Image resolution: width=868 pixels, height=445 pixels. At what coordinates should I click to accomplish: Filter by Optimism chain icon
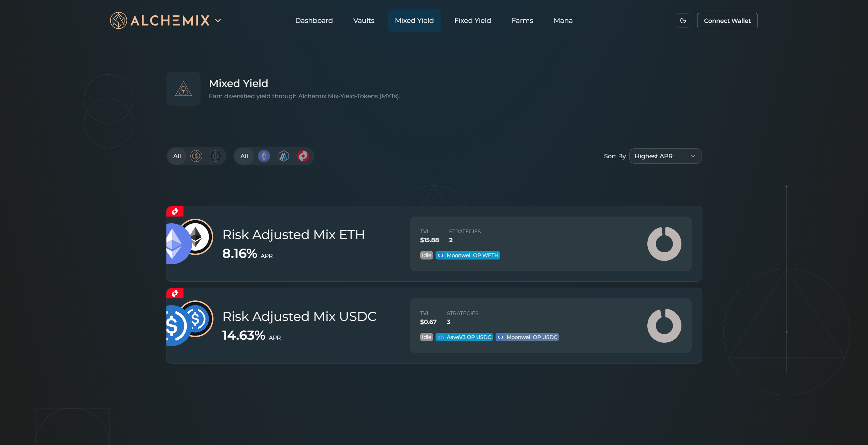click(303, 156)
